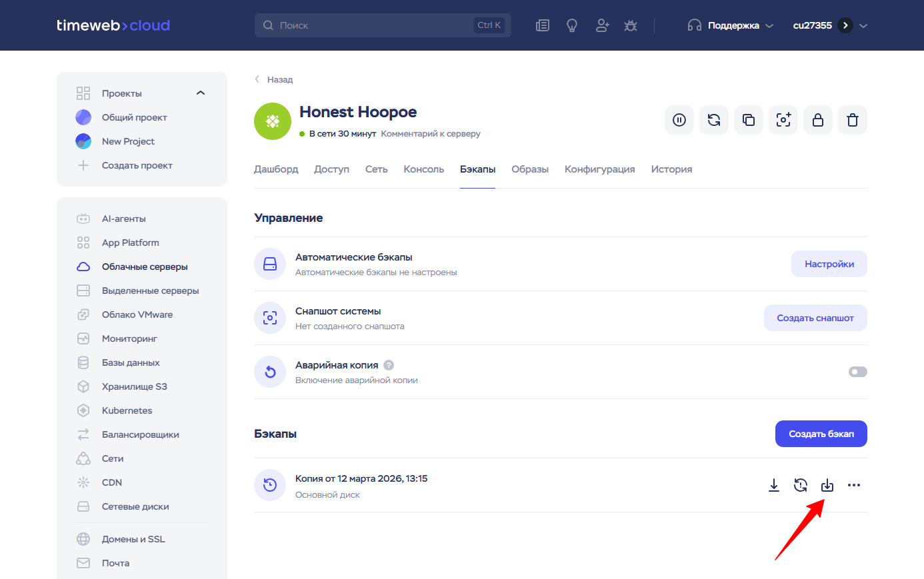Open more options for the backup copy
This screenshot has height=579, width=924.
click(853, 485)
